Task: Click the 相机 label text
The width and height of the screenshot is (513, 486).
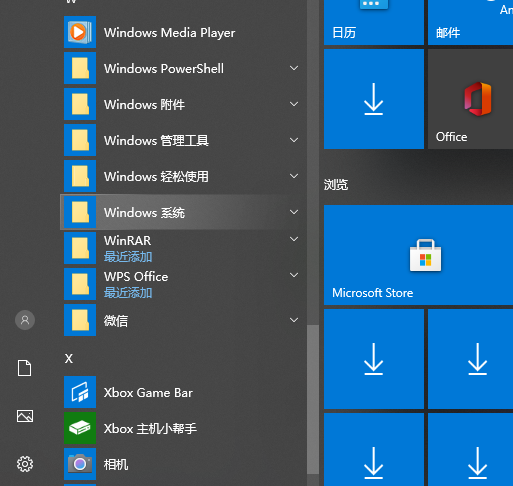Action: 116,465
